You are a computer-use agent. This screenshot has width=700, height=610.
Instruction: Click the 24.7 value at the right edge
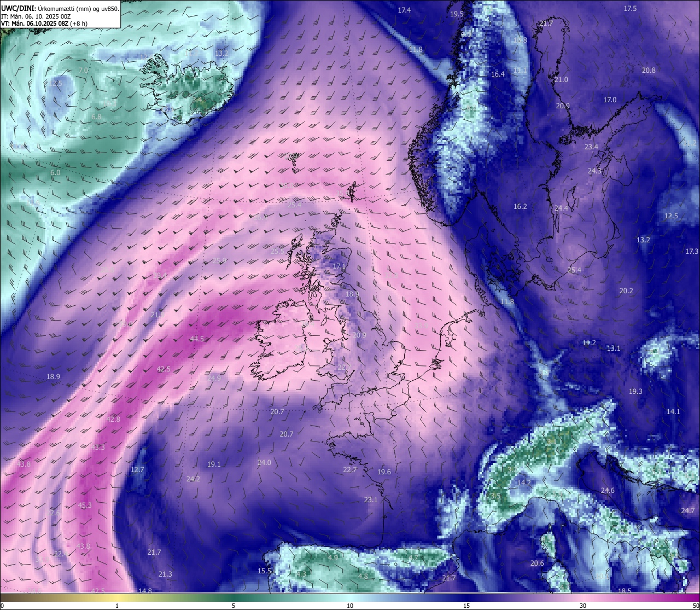(x=688, y=510)
